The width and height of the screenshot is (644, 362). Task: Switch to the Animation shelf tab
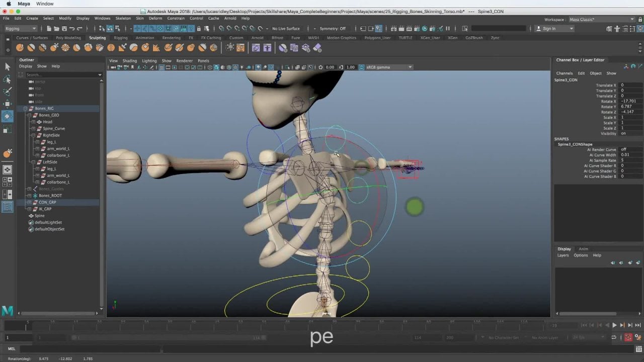coord(145,38)
